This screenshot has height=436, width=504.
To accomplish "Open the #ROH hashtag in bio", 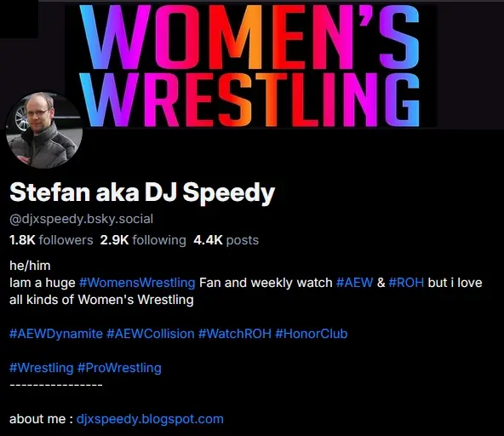I will point(406,283).
